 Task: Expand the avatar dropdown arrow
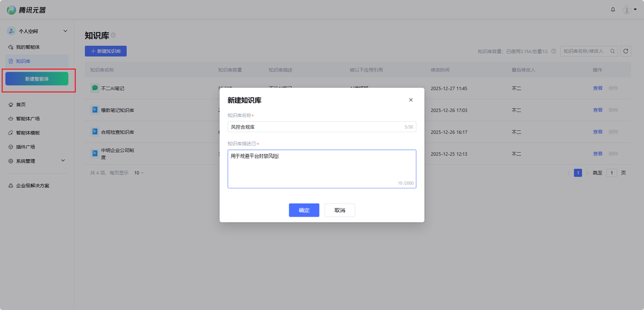(x=635, y=10)
